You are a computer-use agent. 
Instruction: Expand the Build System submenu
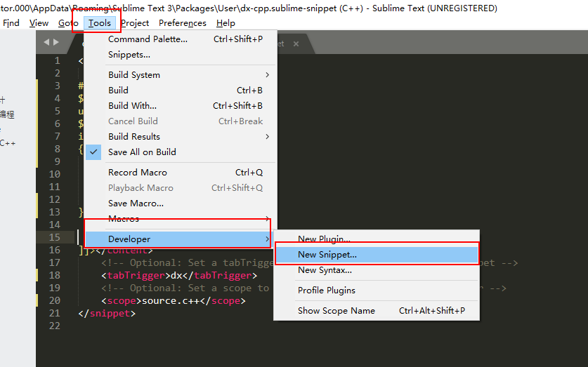181,75
